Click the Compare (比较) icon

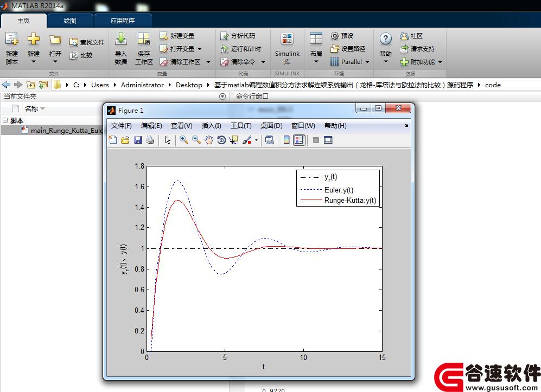[x=73, y=55]
